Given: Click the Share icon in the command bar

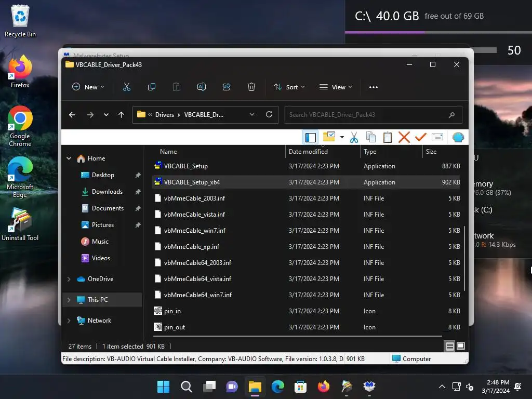Looking at the screenshot, I should (227, 87).
